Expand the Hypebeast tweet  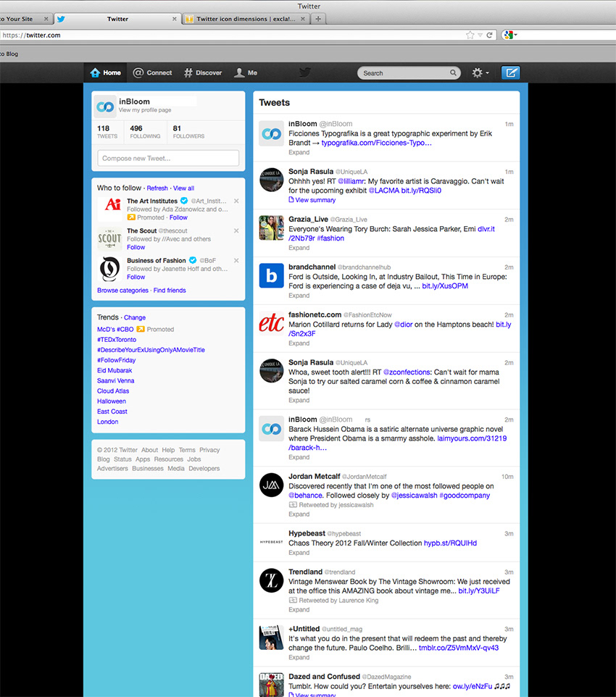[x=299, y=553]
